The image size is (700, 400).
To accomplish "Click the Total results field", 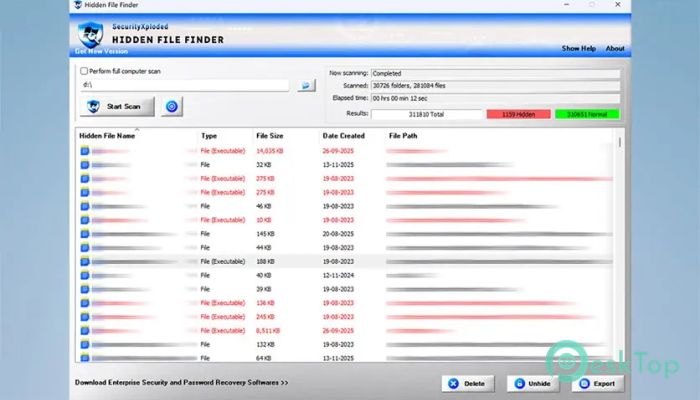I will (426, 114).
